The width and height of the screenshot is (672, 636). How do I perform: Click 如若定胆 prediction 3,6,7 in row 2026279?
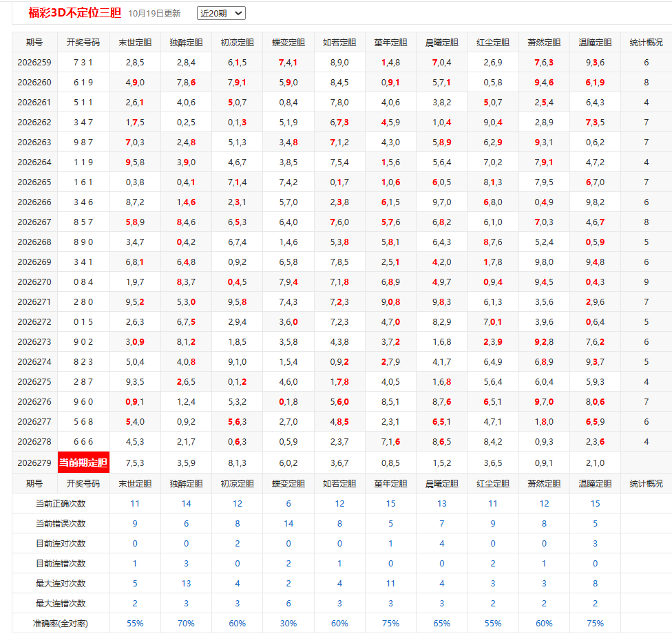pos(339,463)
